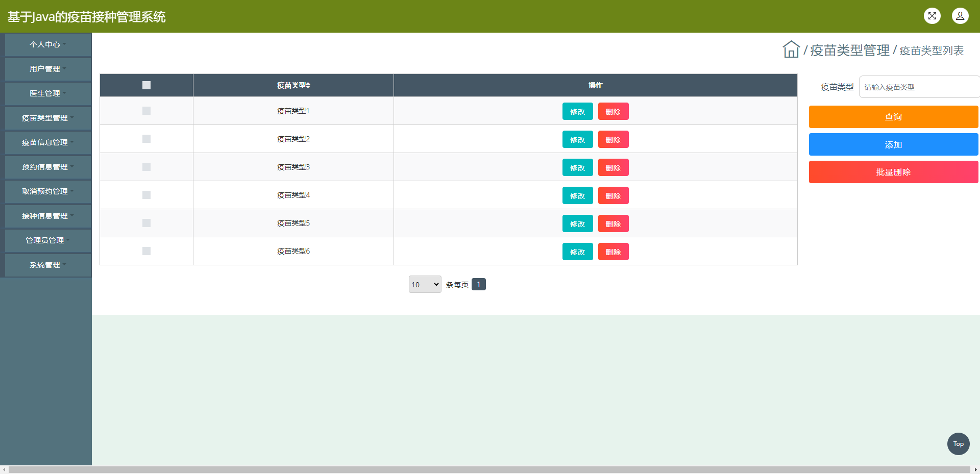
Task: Edit 疫苗类型6 with 修改 button
Action: click(577, 252)
